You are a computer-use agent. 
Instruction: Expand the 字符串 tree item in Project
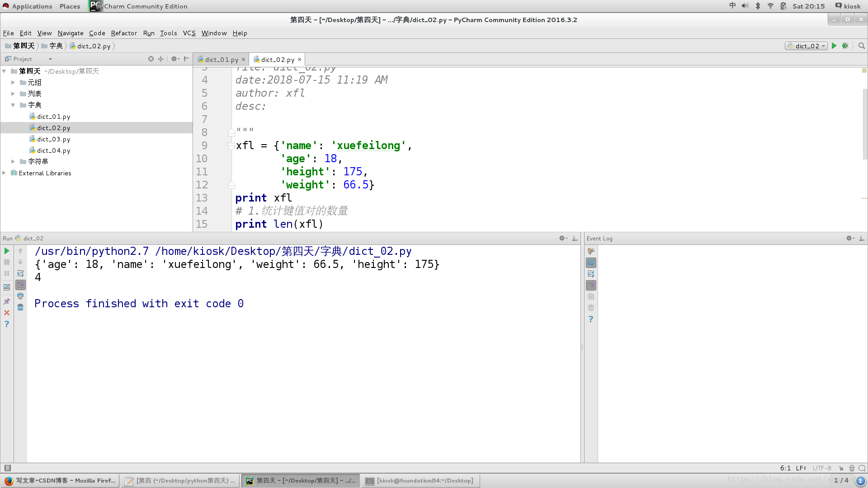pyautogui.click(x=13, y=161)
